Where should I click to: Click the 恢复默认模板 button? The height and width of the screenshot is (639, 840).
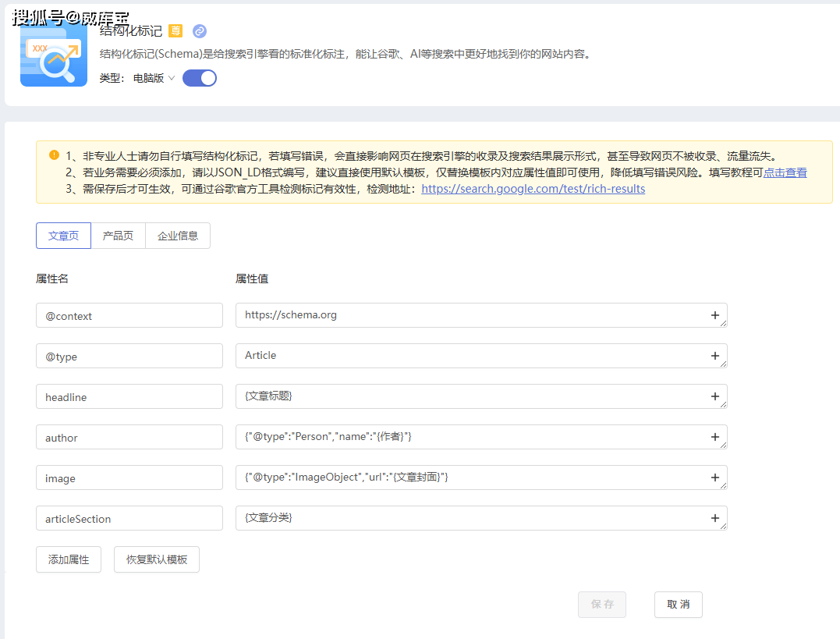[x=157, y=559]
